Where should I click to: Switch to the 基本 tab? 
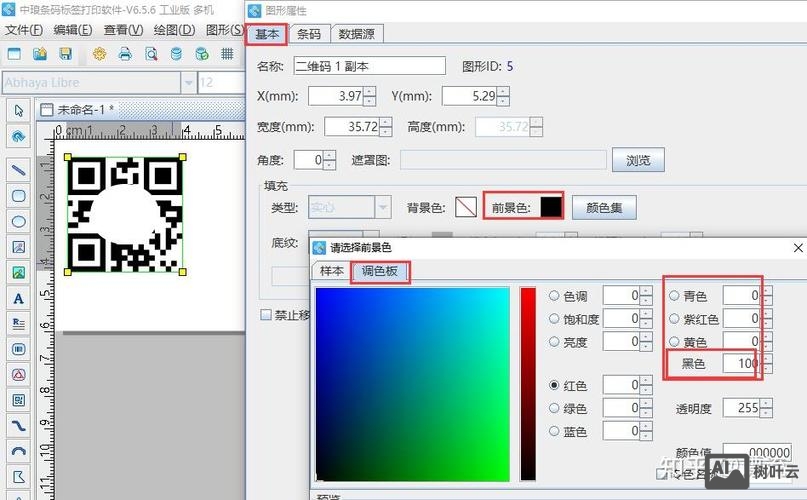click(267, 34)
